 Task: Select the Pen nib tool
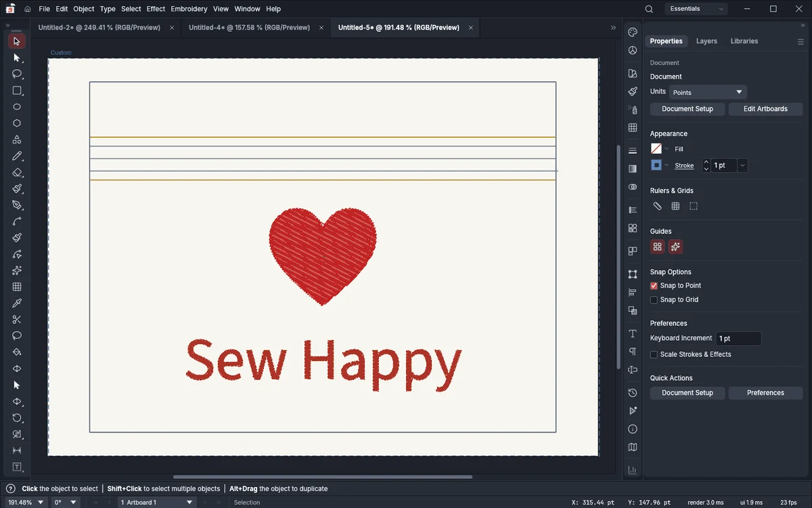pyautogui.click(x=17, y=205)
